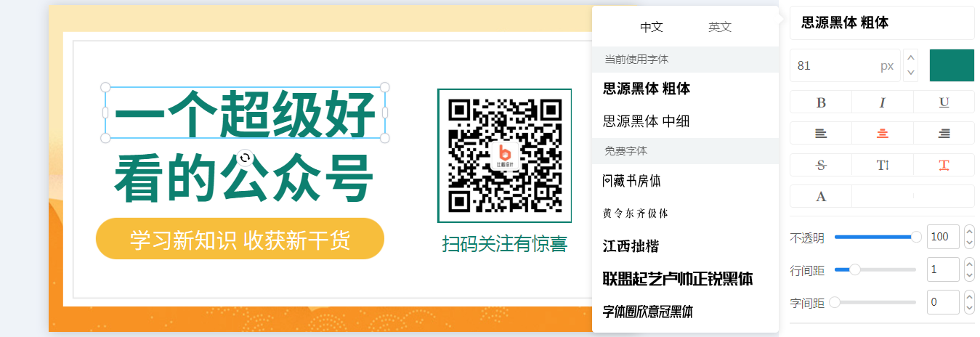Center align the text

coord(882,134)
